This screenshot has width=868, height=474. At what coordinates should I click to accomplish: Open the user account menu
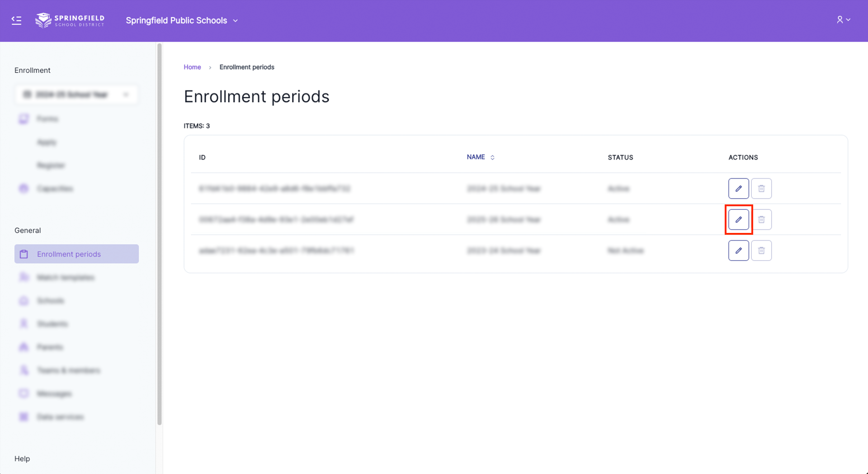tap(843, 20)
